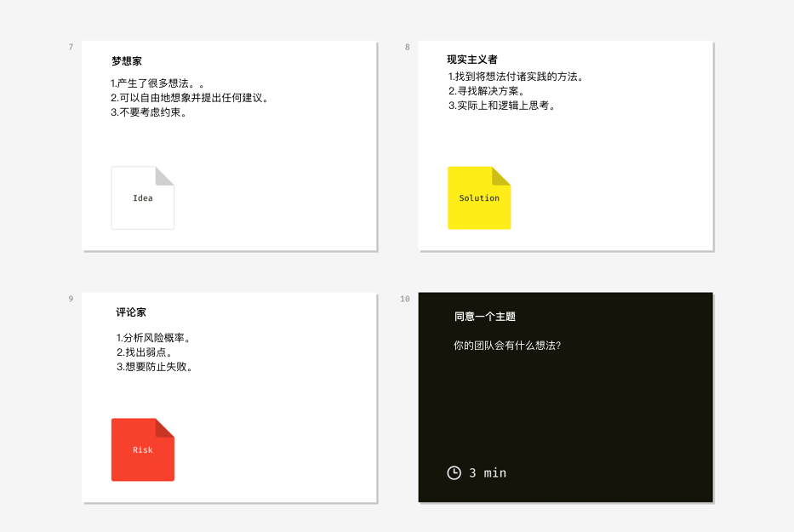Select the "3 min" timer text

[x=488, y=472]
